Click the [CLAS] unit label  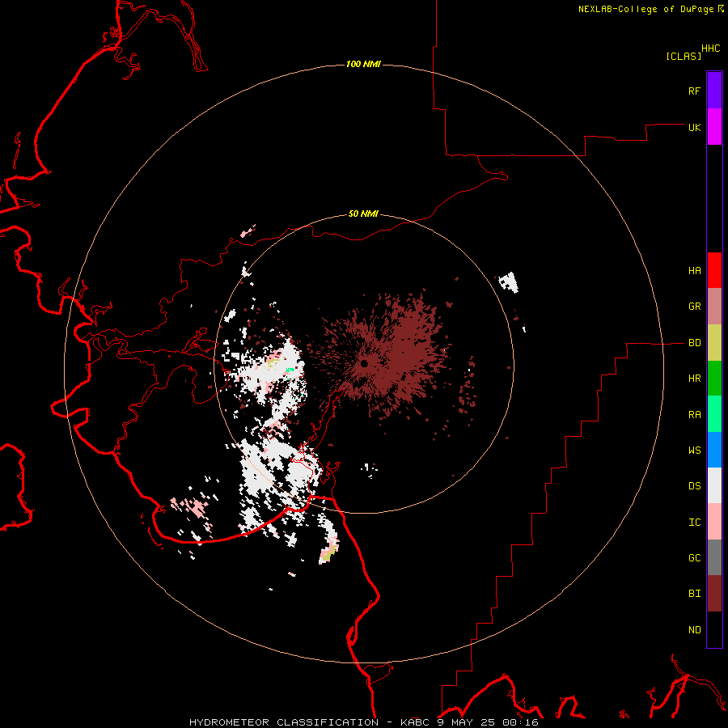[684, 56]
